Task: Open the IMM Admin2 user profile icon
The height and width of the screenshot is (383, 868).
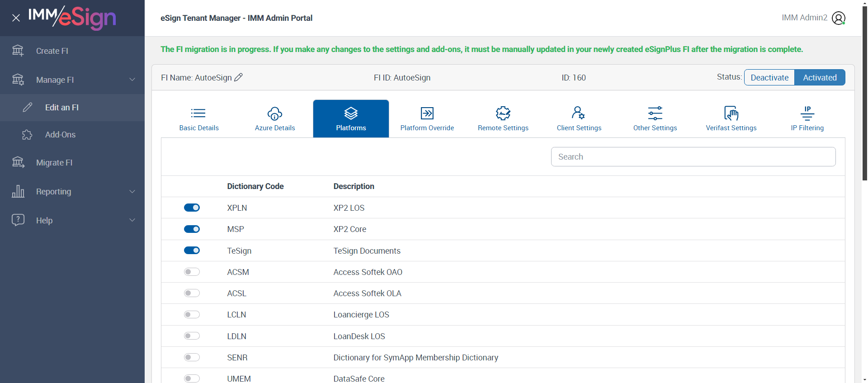Action: point(839,18)
